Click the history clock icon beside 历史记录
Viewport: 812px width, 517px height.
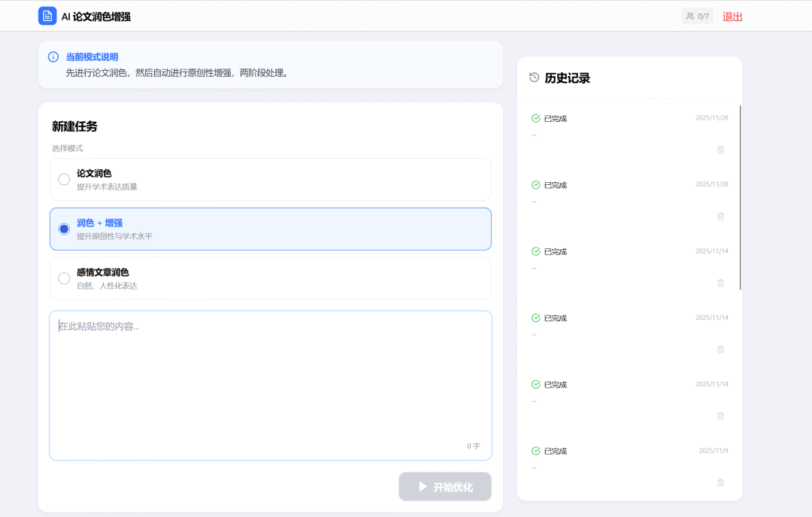(x=535, y=78)
